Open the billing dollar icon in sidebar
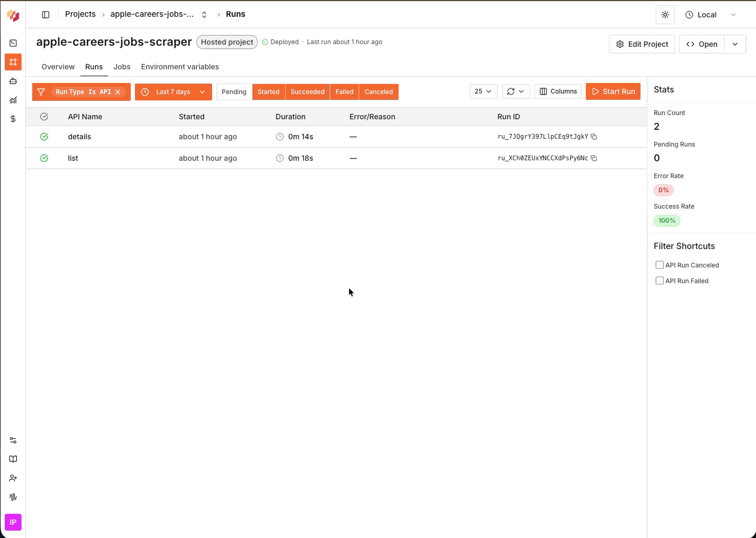The width and height of the screenshot is (756, 538). coord(13,119)
